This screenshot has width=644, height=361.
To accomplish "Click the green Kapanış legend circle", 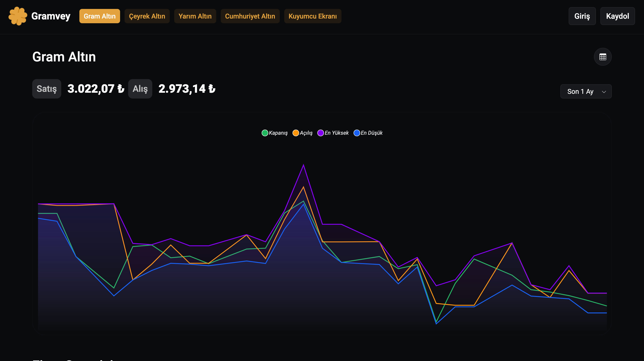I will pyautogui.click(x=265, y=133).
